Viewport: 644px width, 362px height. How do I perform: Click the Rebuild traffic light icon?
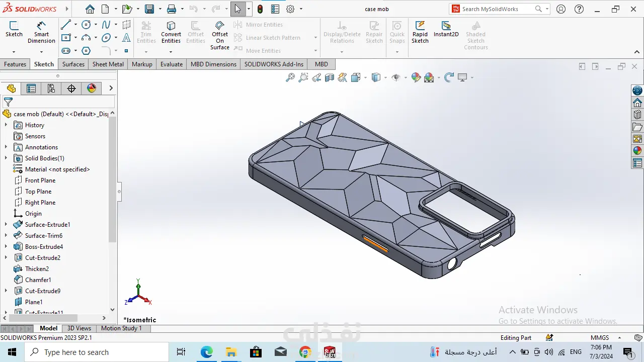tap(260, 9)
